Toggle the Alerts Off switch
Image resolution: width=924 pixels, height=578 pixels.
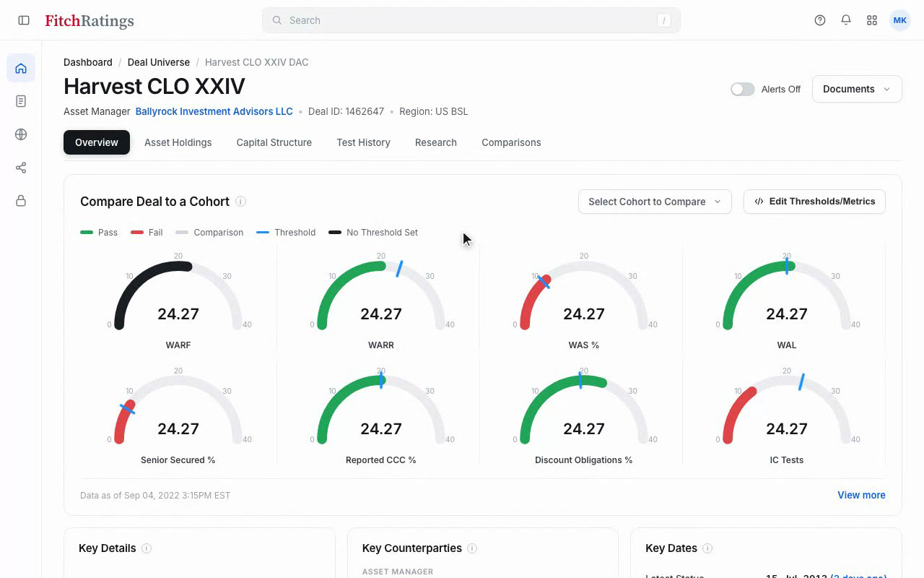743,90
